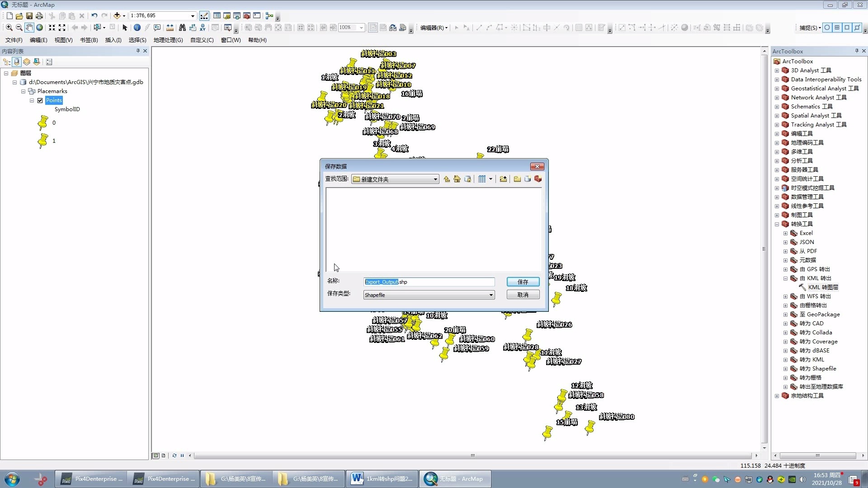Click the Zoom In tool
868x488 pixels.
point(9,28)
